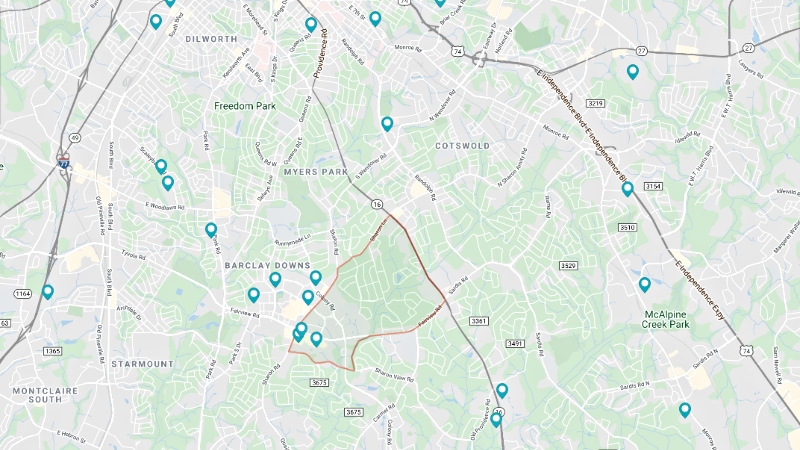This screenshot has height=450, width=800.
Task: Click the lower pin above E Woodlawn Rd
Action: (168, 183)
